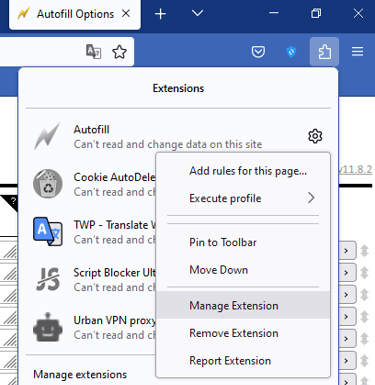Bookmark page with the star icon
This screenshot has height=385, width=375.
click(119, 52)
